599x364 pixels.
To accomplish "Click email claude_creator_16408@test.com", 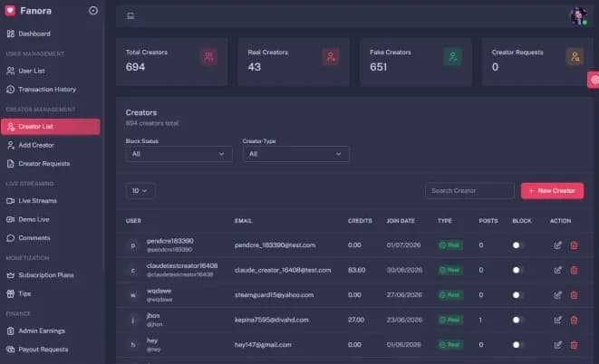I will [x=283, y=270].
